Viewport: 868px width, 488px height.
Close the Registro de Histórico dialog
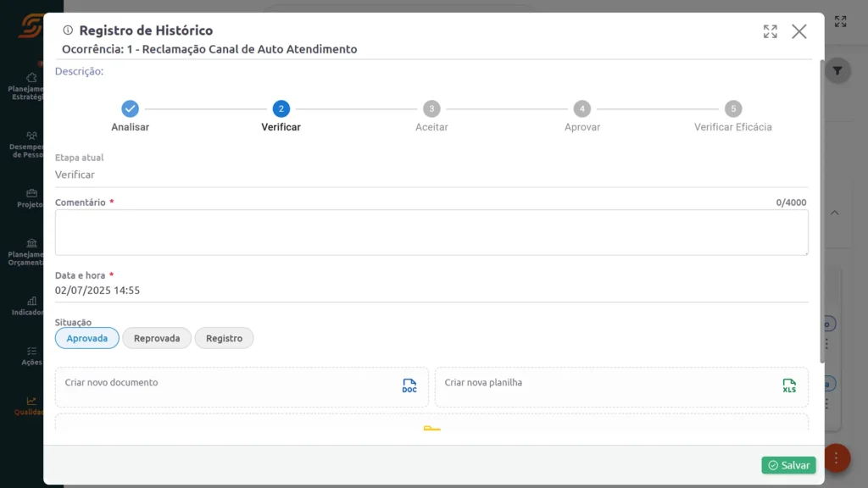coord(798,31)
